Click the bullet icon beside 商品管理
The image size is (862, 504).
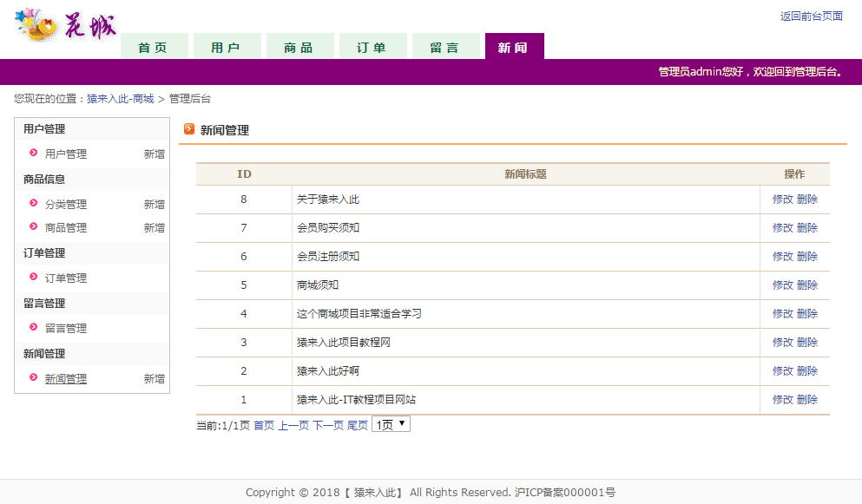coord(34,226)
